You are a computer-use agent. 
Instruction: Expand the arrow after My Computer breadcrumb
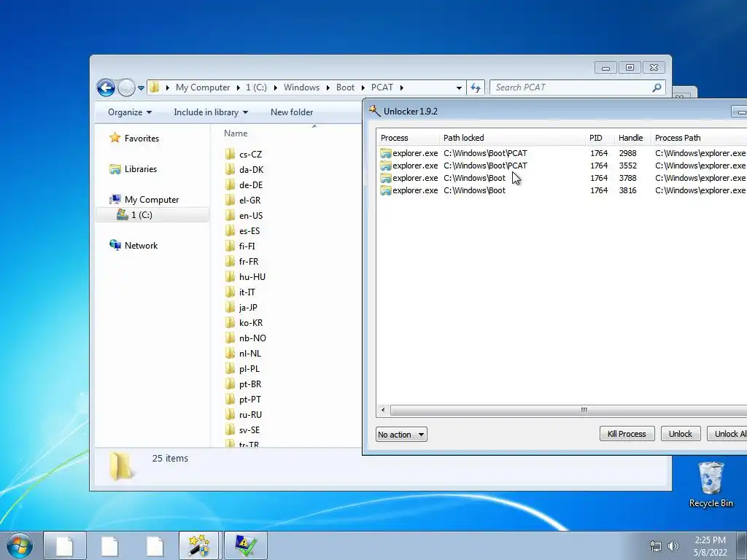pyautogui.click(x=239, y=88)
